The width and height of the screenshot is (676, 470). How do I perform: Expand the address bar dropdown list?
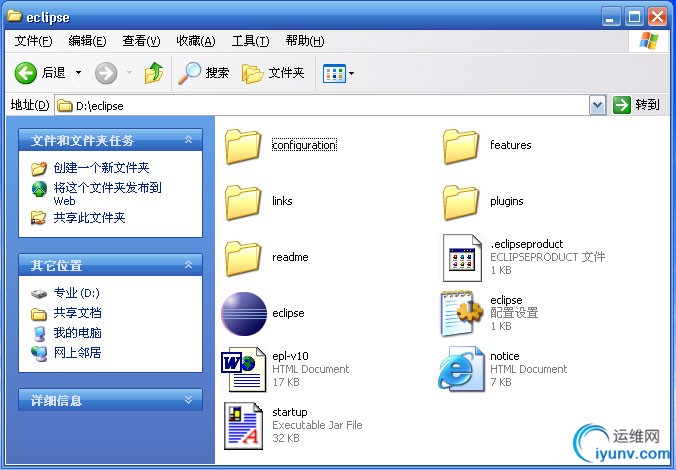pos(597,105)
